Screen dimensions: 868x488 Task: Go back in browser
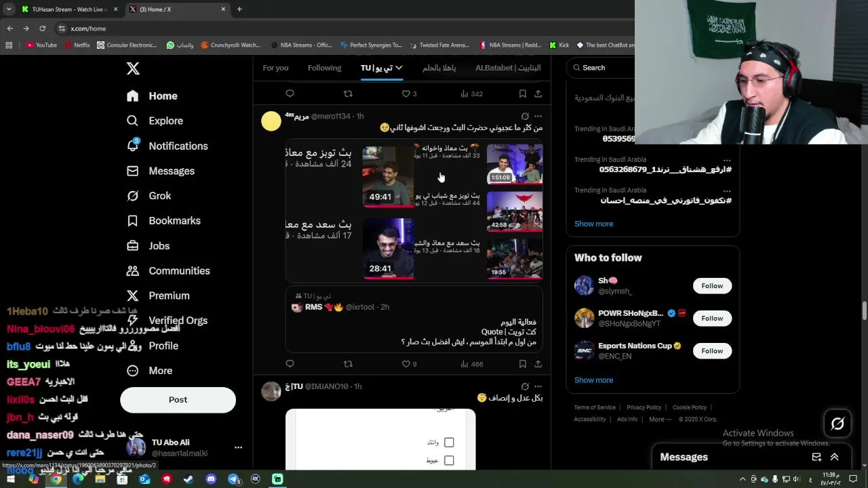pos(9,28)
